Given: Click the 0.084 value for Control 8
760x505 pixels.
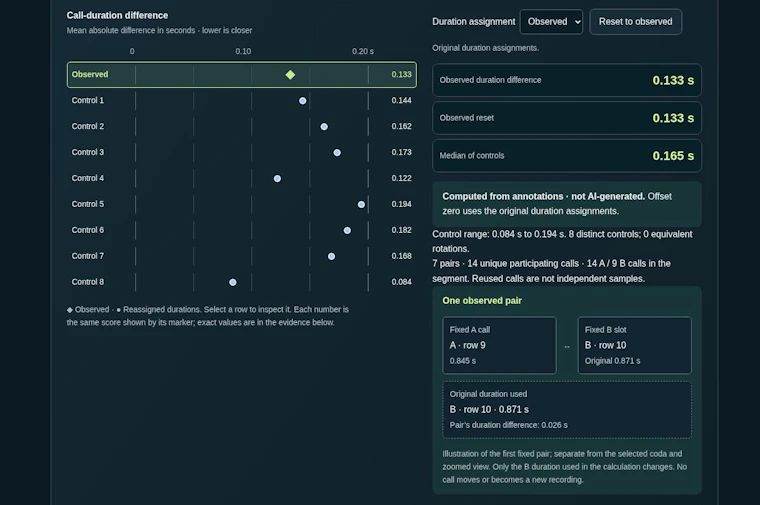Looking at the screenshot, I should coord(401,282).
